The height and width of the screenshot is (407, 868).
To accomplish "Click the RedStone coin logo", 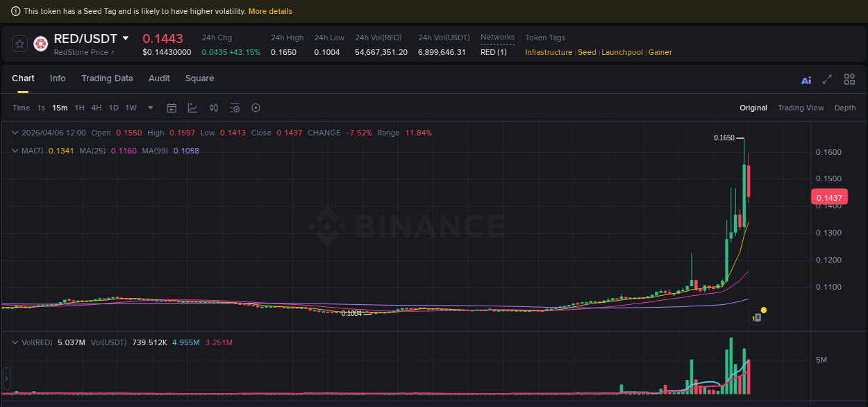I will (x=40, y=44).
